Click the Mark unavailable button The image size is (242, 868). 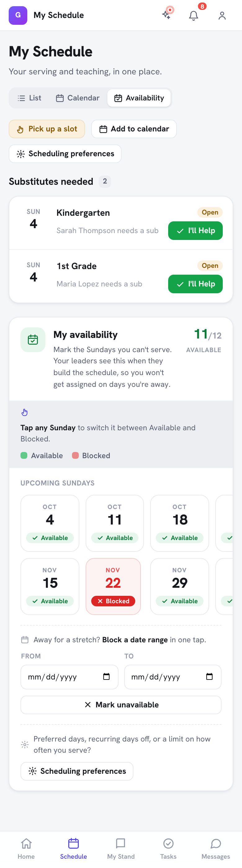[121, 705]
